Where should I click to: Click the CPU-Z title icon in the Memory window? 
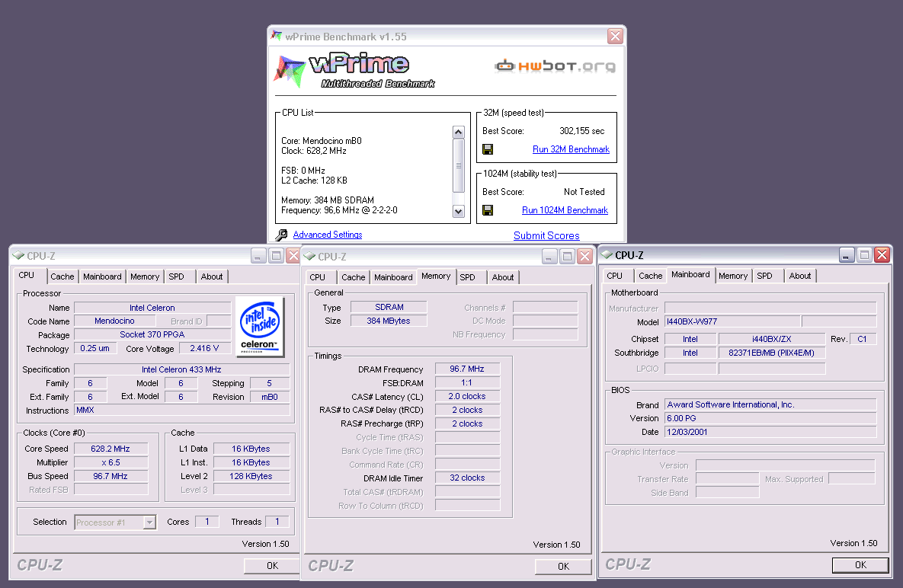coord(310,256)
